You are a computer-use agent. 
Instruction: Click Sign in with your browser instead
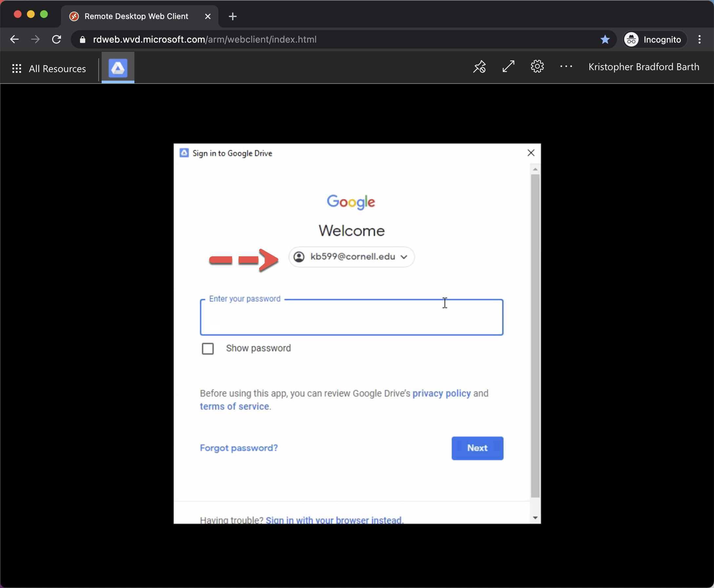click(x=334, y=520)
